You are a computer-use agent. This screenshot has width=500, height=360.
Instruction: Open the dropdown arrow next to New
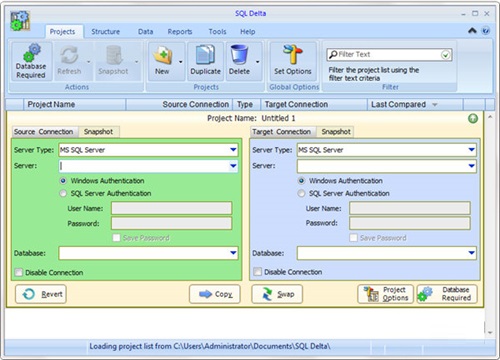(x=180, y=62)
